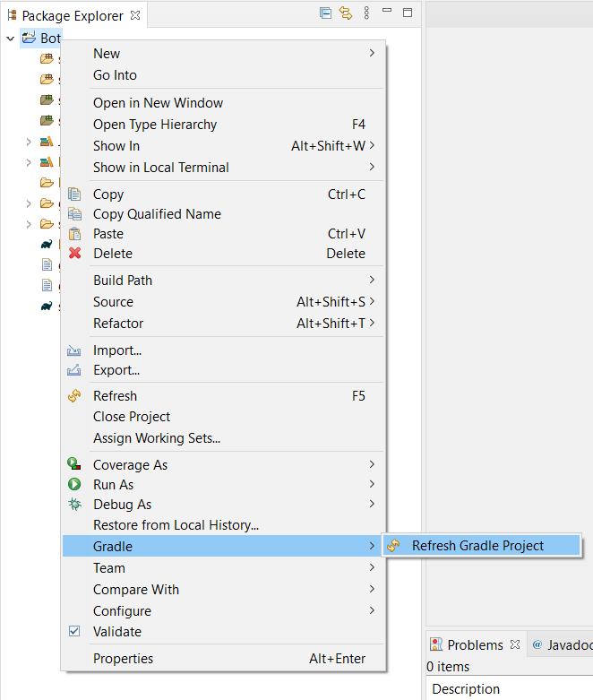Expand the Team submenu arrow

click(x=372, y=567)
